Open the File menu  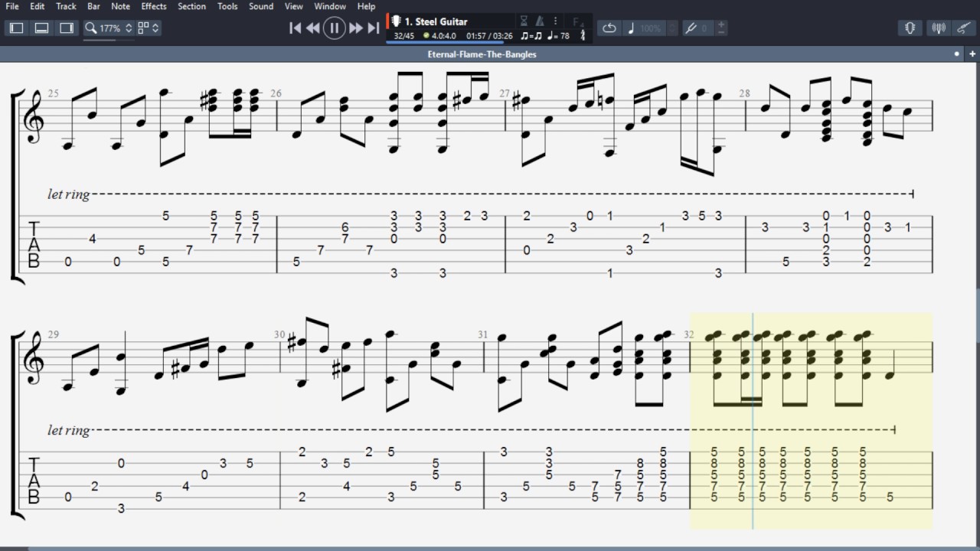click(x=12, y=6)
